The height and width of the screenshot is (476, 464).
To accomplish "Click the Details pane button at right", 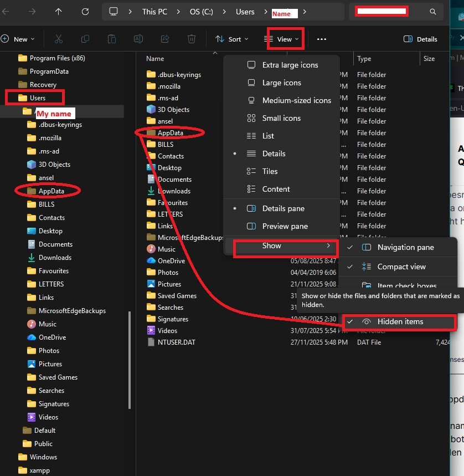I will click(421, 39).
